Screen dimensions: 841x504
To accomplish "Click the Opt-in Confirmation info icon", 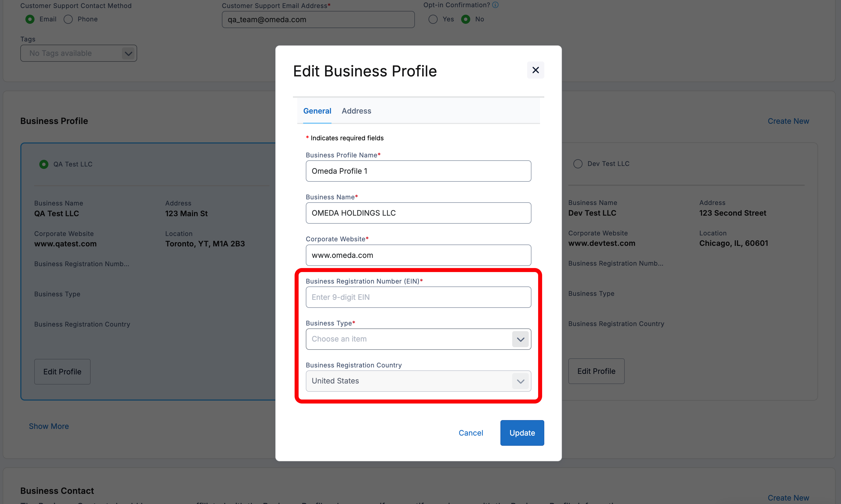I will pos(495,5).
